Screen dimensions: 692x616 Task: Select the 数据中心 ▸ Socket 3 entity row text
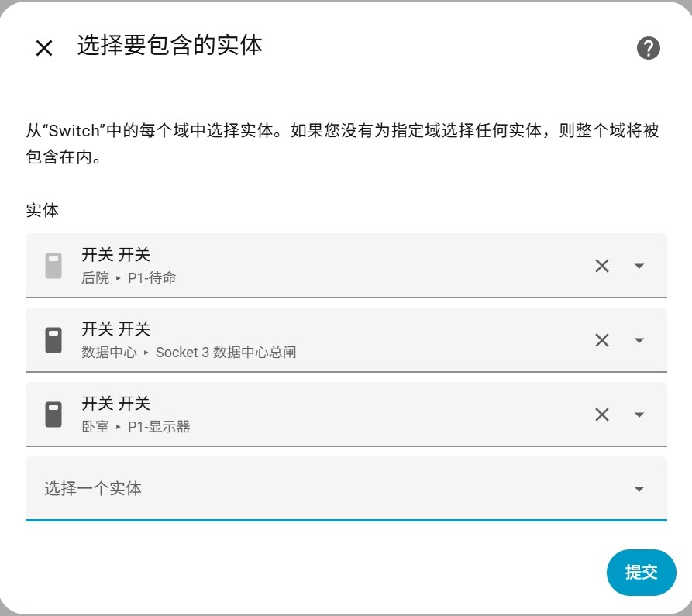coord(188,341)
